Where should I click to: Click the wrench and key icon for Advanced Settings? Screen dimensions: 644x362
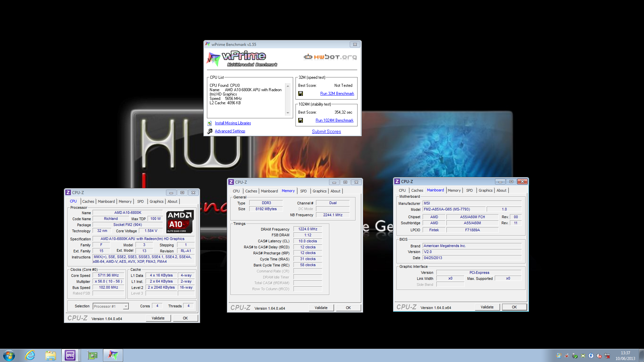click(x=210, y=131)
